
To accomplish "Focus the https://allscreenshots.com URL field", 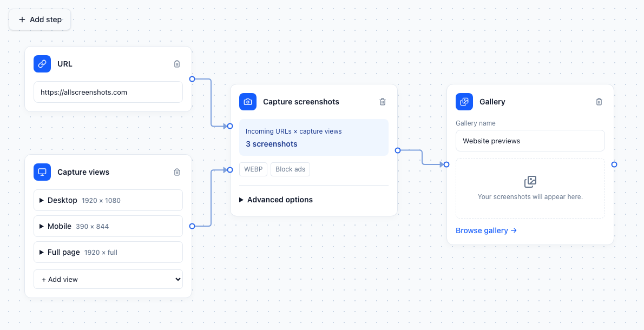I will [108, 92].
